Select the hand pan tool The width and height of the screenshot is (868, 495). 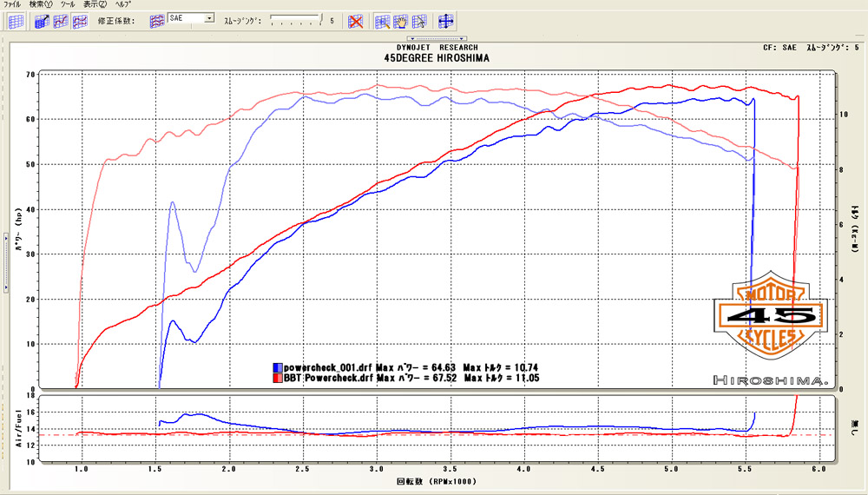401,21
